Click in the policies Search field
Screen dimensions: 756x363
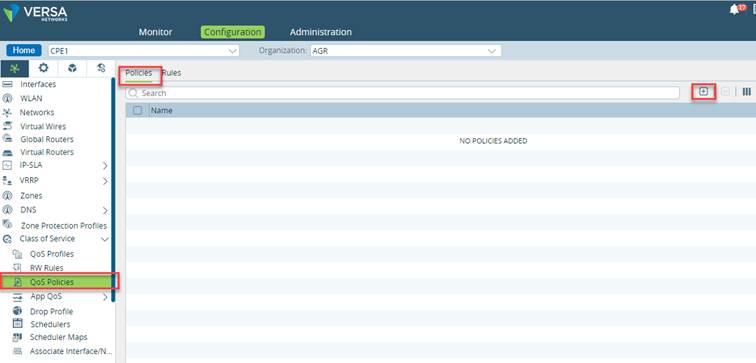click(x=403, y=93)
